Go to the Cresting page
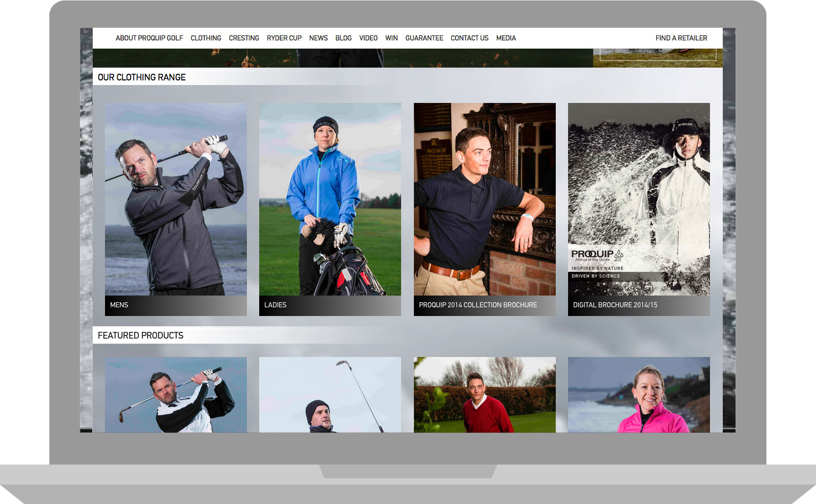816x504 pixels. coord(244,38)
